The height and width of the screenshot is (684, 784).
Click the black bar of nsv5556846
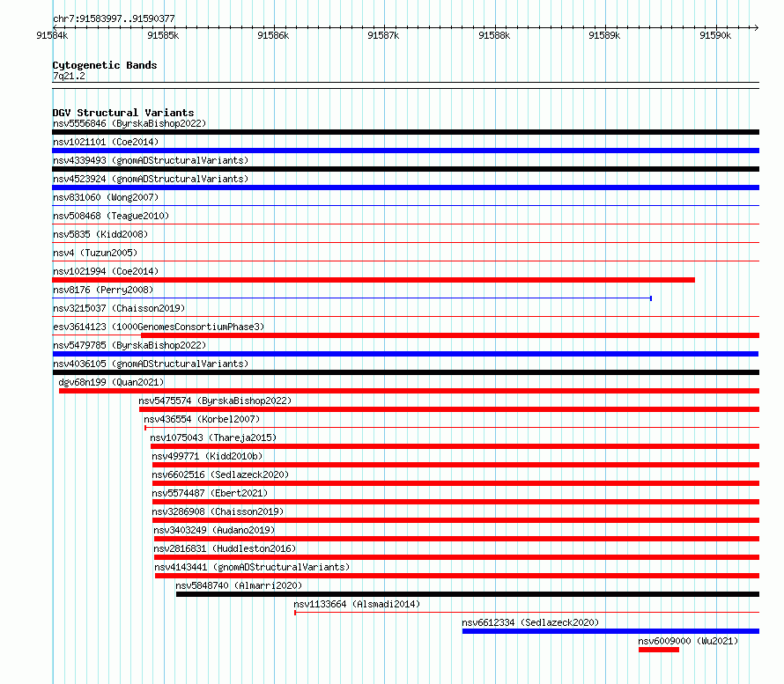[405, 132]
